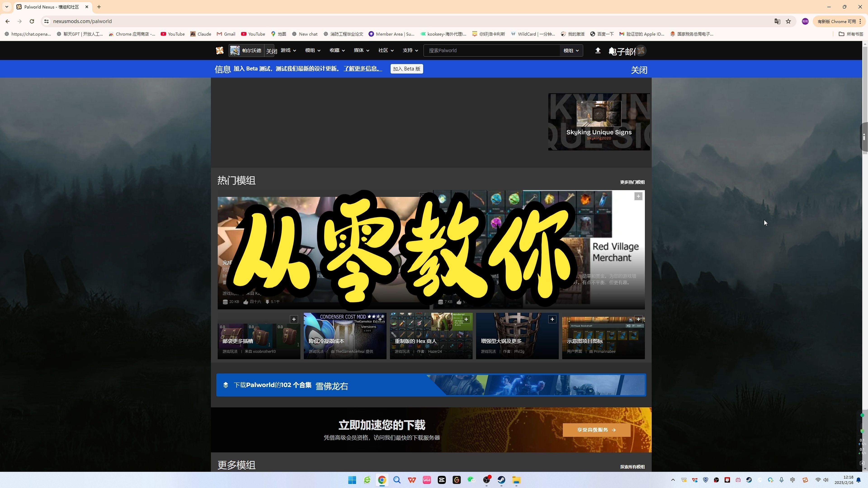Open Bilibili app in taskbar
868x488 pixels.
pos(427,480)
